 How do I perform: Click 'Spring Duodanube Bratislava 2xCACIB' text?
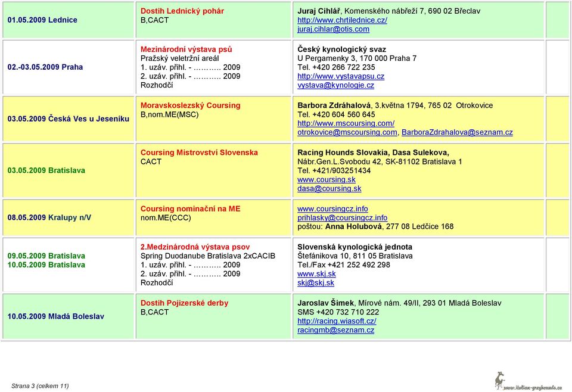tap(208, 256)
